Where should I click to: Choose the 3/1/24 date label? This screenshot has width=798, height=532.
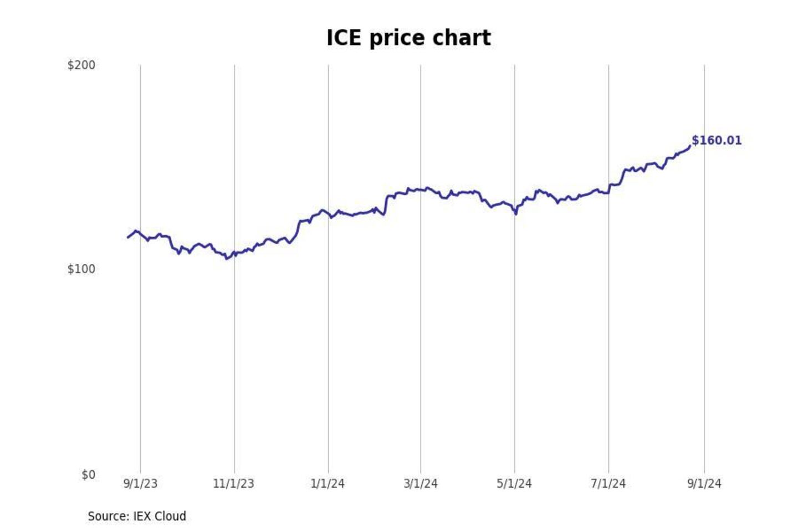421,484
